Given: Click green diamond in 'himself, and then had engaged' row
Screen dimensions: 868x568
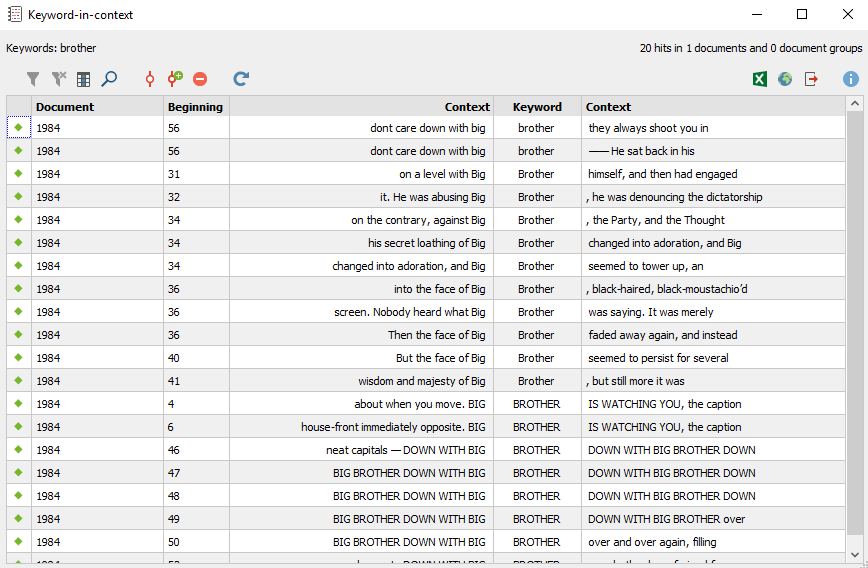Looking at the screenshot, I should [18, 173].
